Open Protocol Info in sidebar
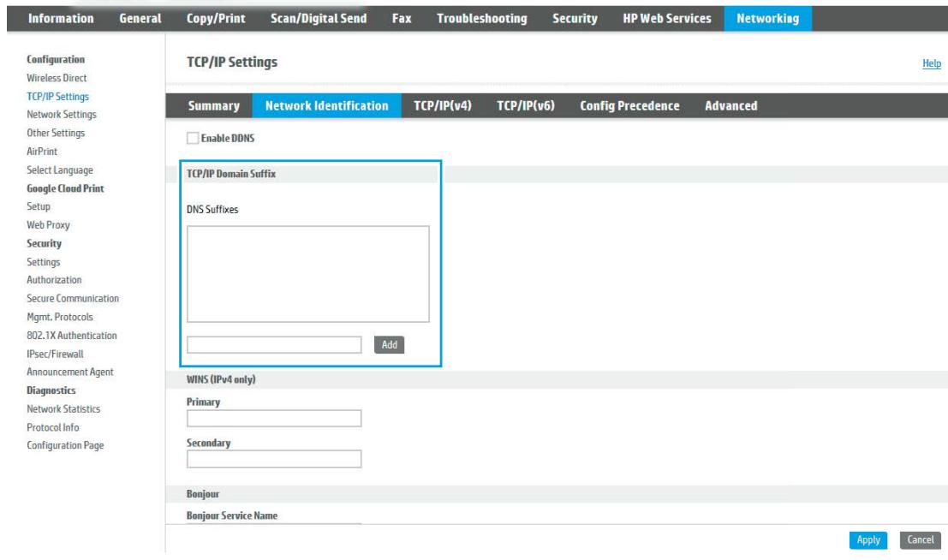This screenshot has width=948, height=560. coord(52,427)
